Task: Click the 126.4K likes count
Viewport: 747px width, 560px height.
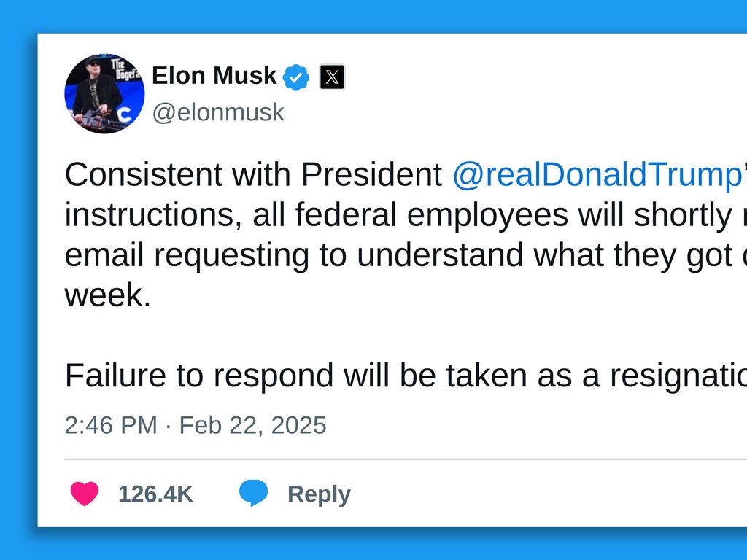Action: click(155, 494)
